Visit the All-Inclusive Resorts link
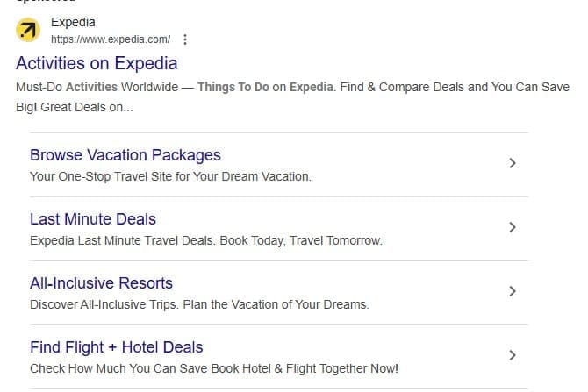This screenshot has height=392, width=588. pos(101,283)
